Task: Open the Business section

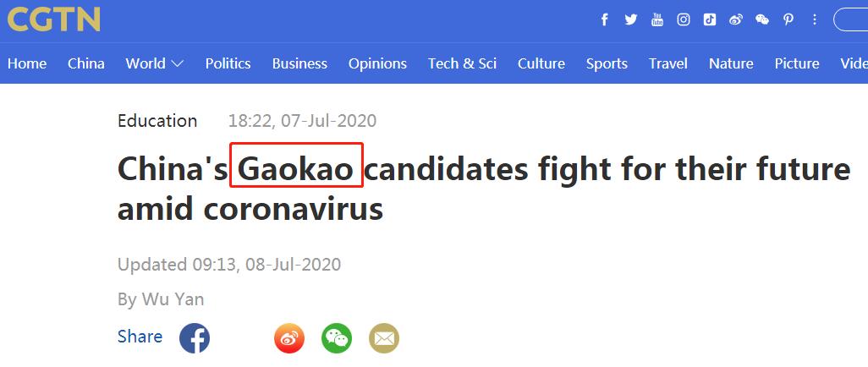Action: pos(299,63)
